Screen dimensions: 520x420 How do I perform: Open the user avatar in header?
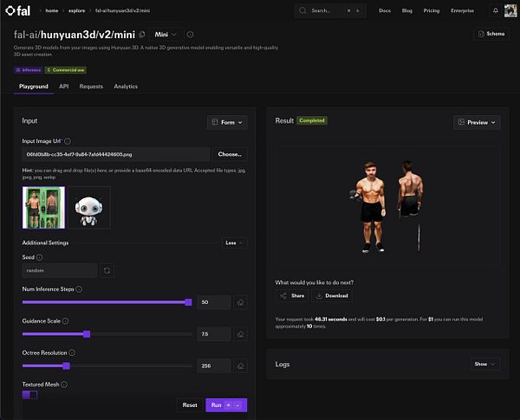[510, 10]
